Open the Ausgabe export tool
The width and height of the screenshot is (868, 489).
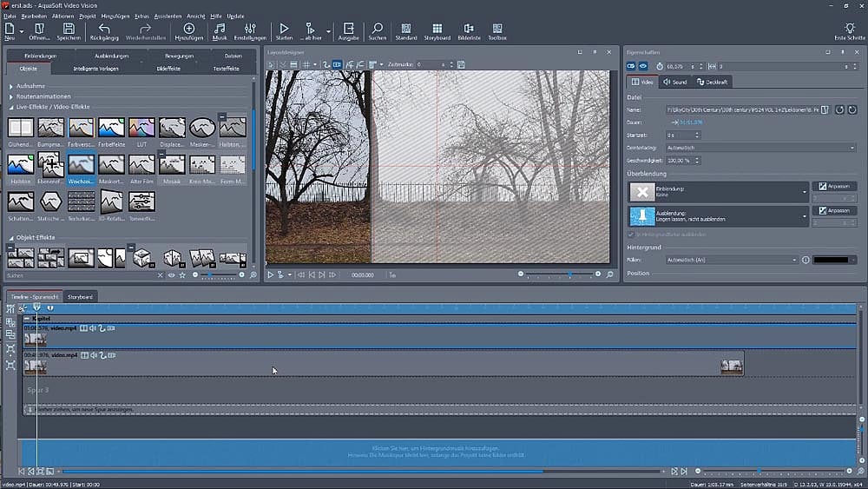348,31
